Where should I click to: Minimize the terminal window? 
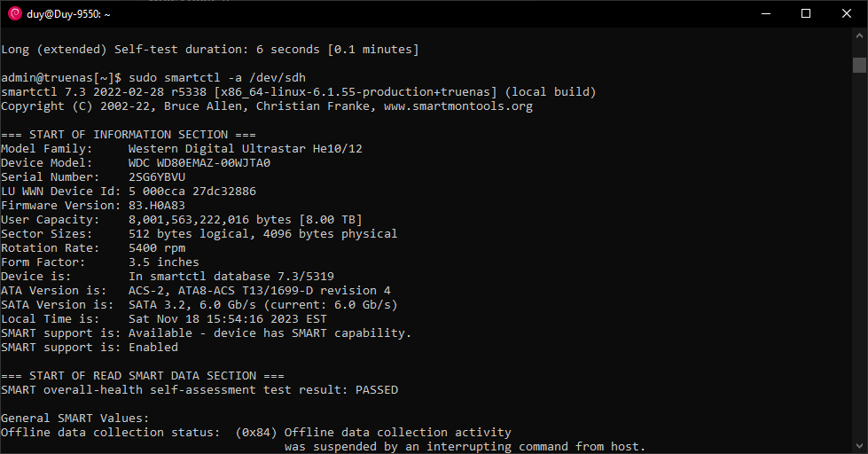766,14
